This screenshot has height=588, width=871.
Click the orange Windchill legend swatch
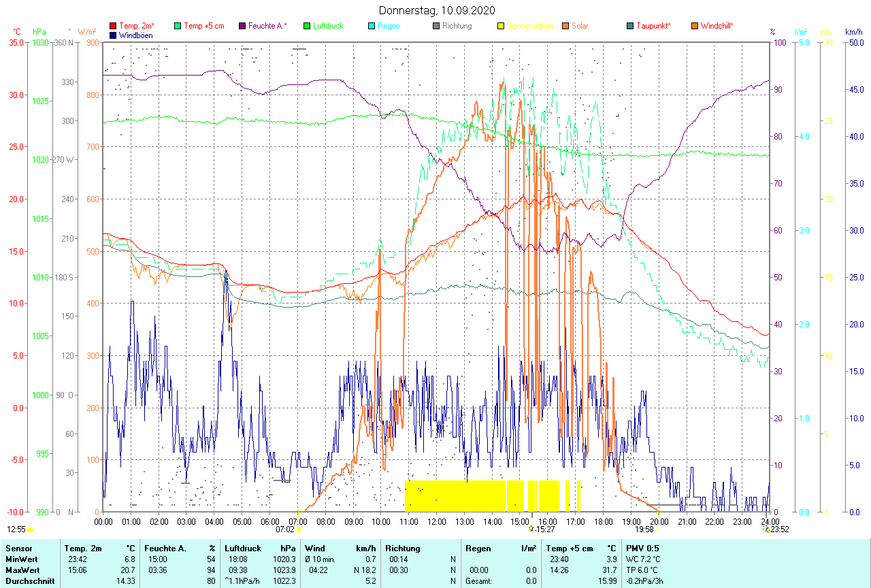pos(695,27)
